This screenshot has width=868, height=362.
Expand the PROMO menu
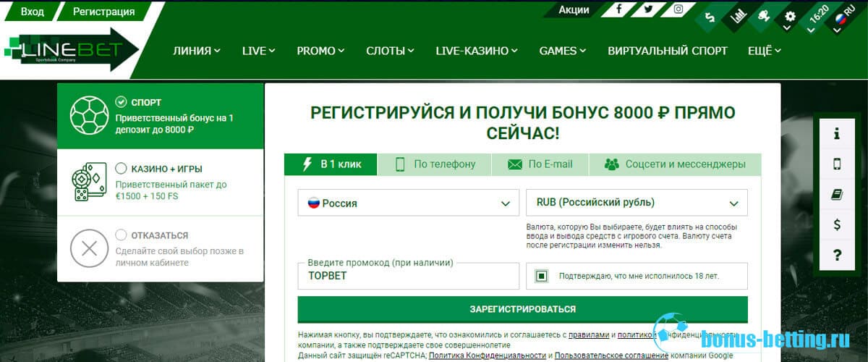[320, 51]
